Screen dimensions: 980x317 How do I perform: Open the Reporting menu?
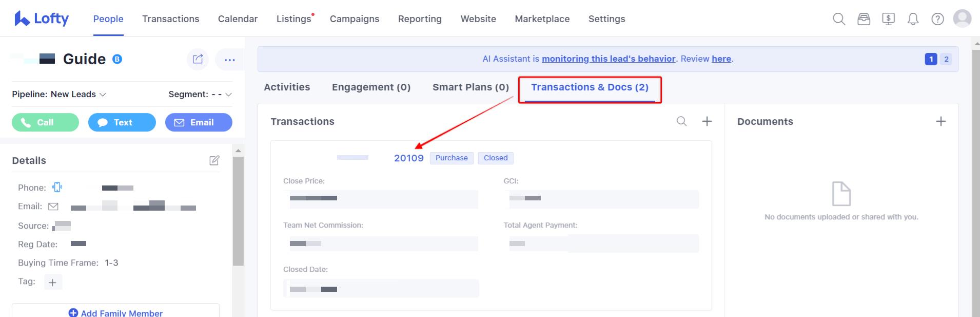coord(420,19)
